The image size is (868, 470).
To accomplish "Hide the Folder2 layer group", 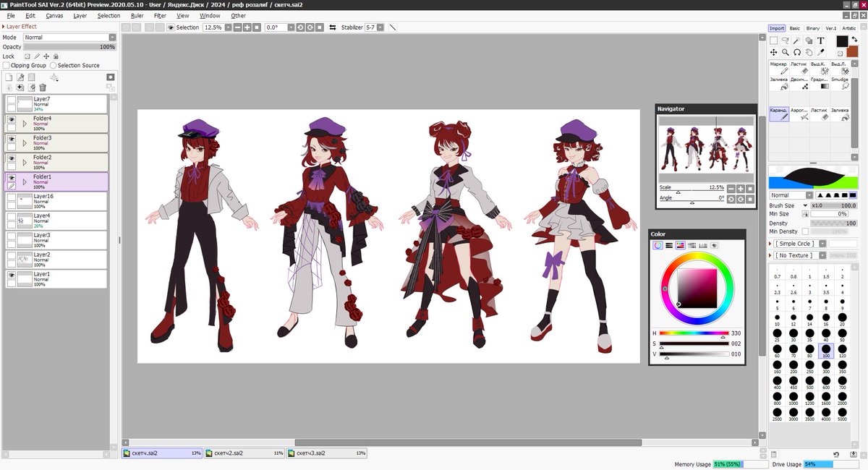I will [11, 158].
